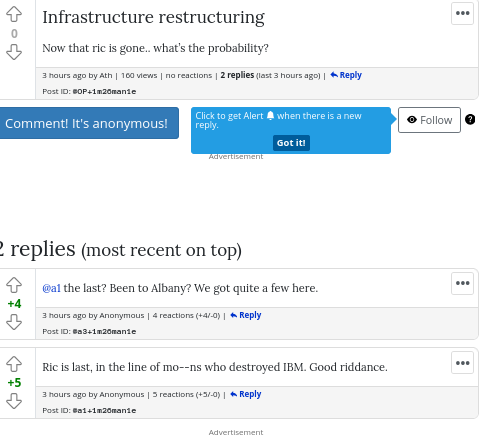Downvote the 'Ric is last' reply

click(14, 401)
